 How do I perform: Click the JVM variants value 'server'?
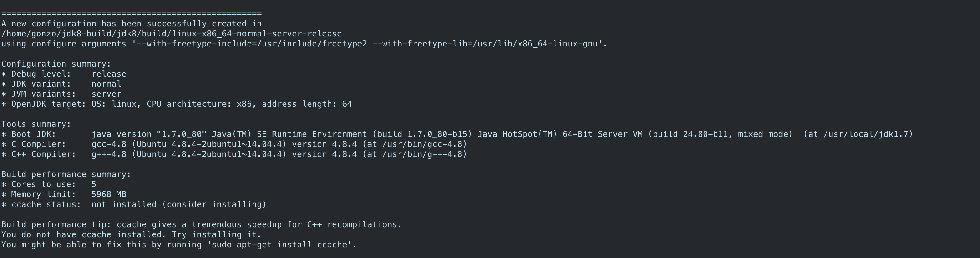tap(107, 94)
